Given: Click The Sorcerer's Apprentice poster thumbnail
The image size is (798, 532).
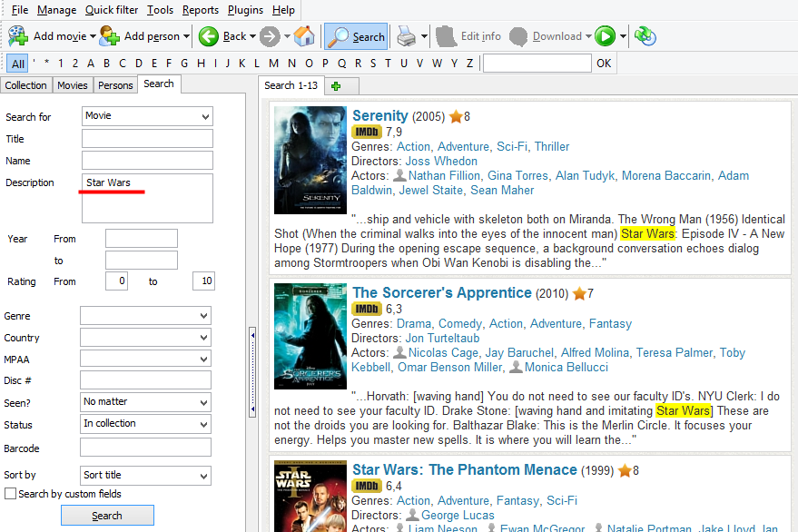Looking at the screenshot, I should [x=310, y=337].
